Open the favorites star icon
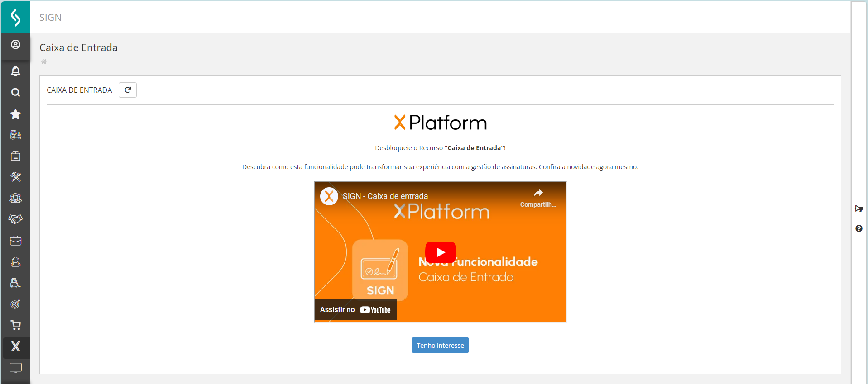 [x=15, y=114]
